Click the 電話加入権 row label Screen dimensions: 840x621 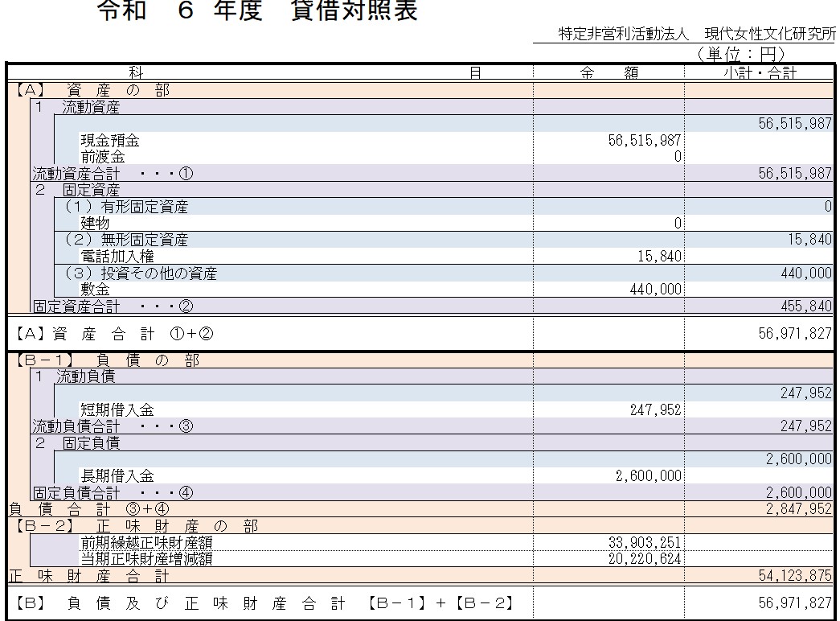pyautogui.click(x=117, y=257)
